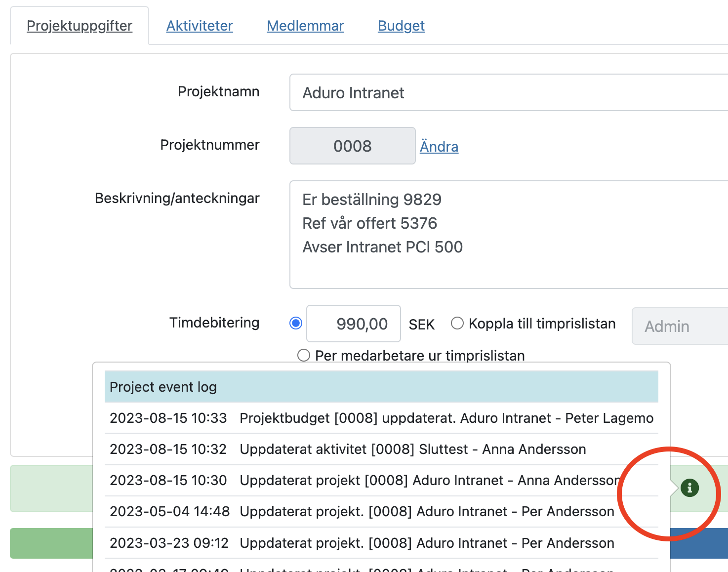Select Per medarbetare ur timprislistan

click(x=303, y=355)
